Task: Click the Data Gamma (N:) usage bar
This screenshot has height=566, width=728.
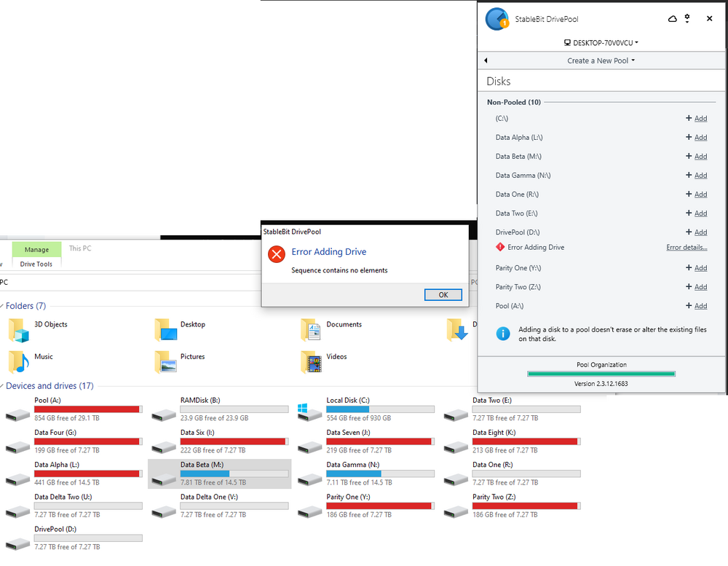Action: pos(380,473)
